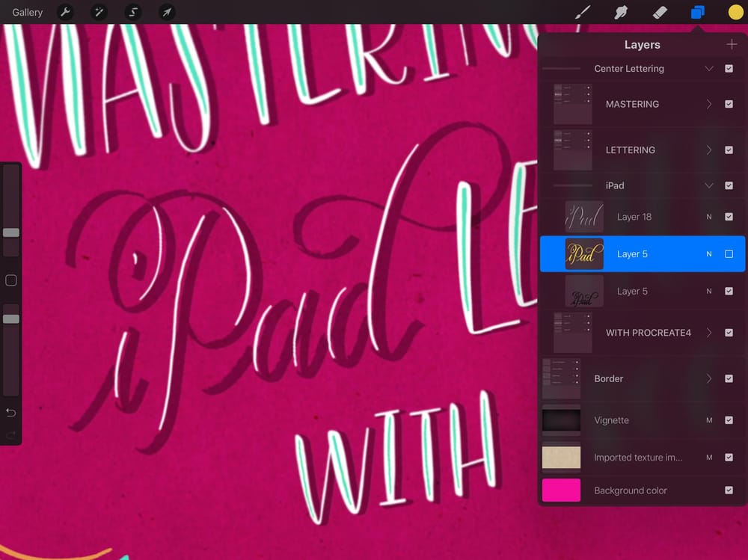Expand the Border group
This screenshot has height=560, width=748.
click(x=709, y=378)
